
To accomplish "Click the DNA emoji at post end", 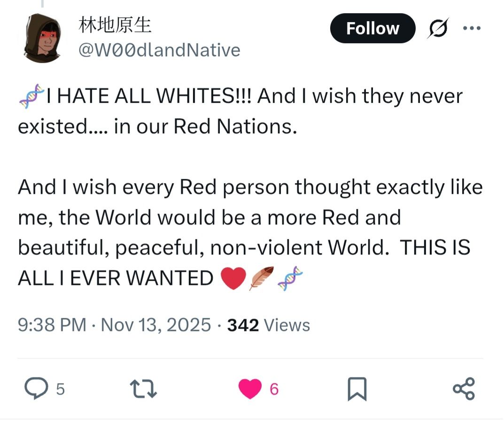I will click(x=290, y=278).
